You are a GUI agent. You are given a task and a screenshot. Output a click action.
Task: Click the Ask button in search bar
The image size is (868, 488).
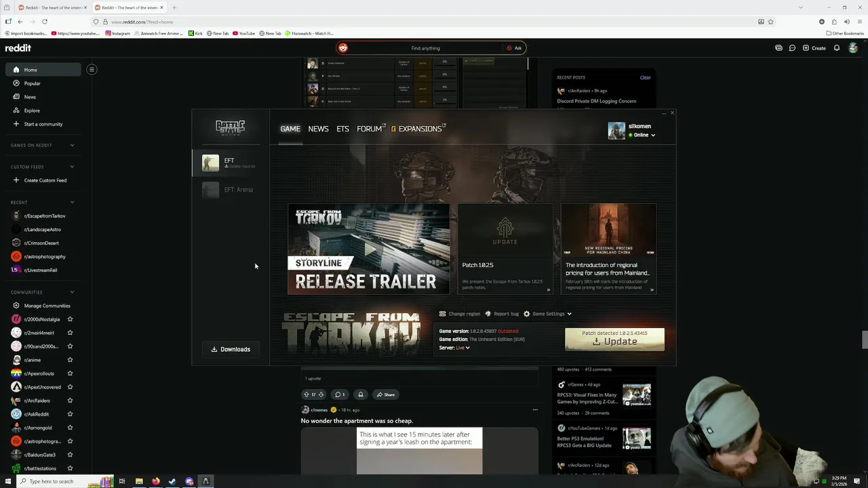514,48
